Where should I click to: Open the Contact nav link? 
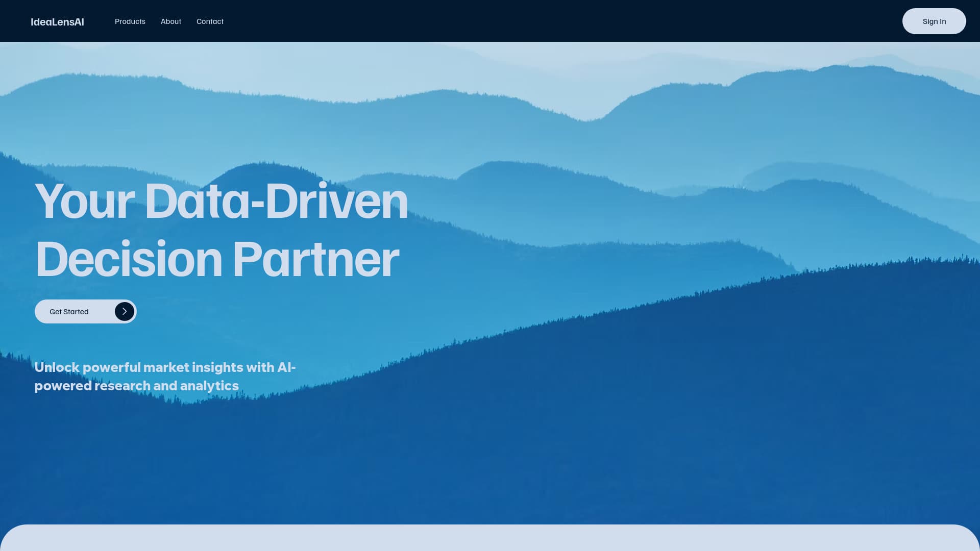tap(210, 21)
